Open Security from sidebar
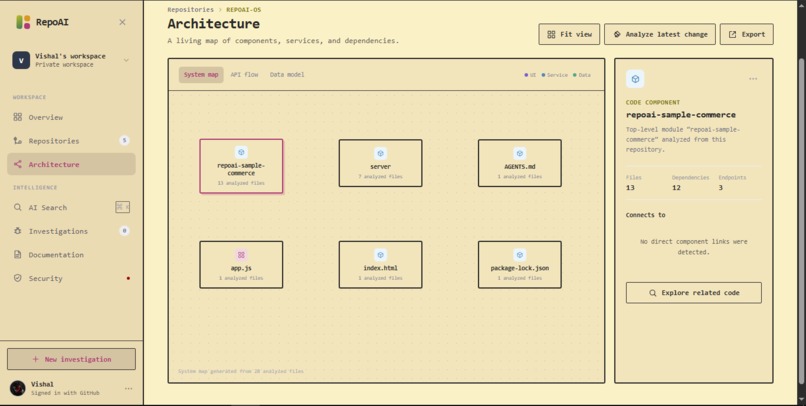The image size is (806, 406). click(x=71, y=278)
